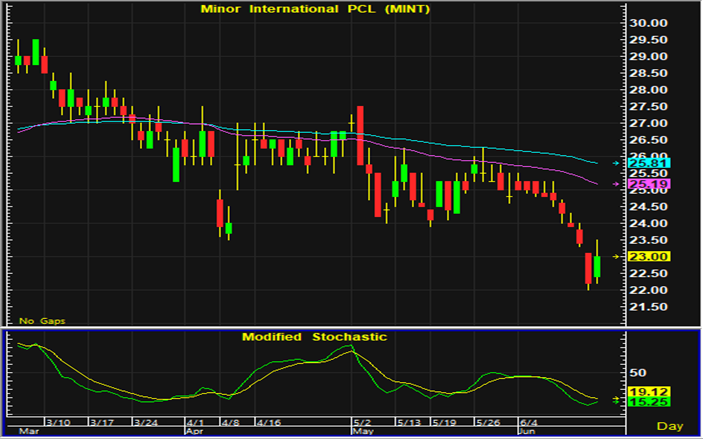Click the 6/4 date label
Viewport: 703px width, 439px height.
point(528,422)
